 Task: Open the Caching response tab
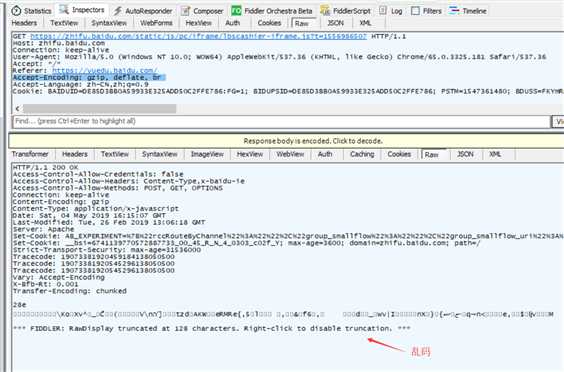[362, 154]
